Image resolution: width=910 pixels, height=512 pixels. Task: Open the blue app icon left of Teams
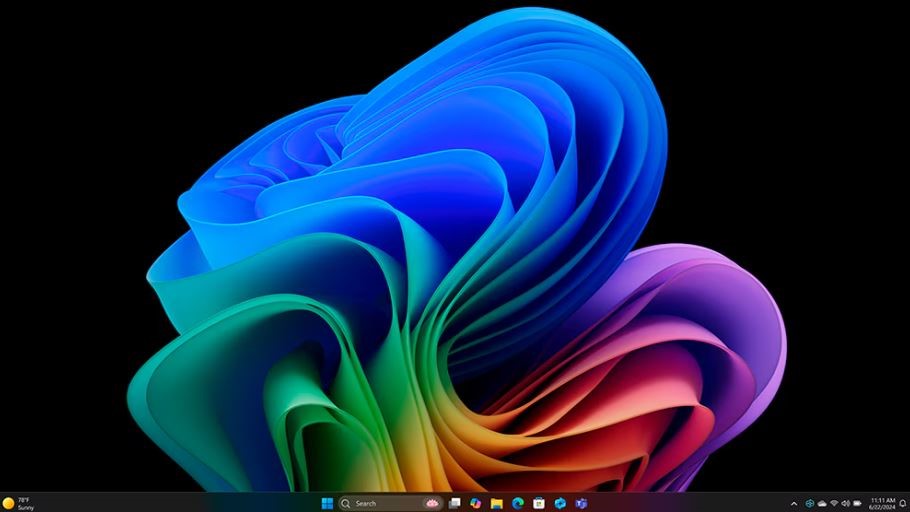click(560, 503)
